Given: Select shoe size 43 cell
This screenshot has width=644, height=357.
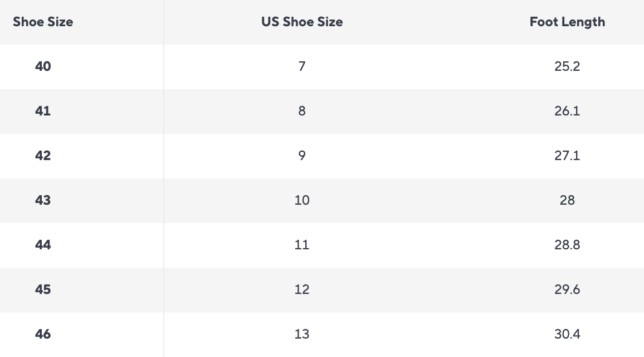Looking at the screenshot, I should point(43,200).
